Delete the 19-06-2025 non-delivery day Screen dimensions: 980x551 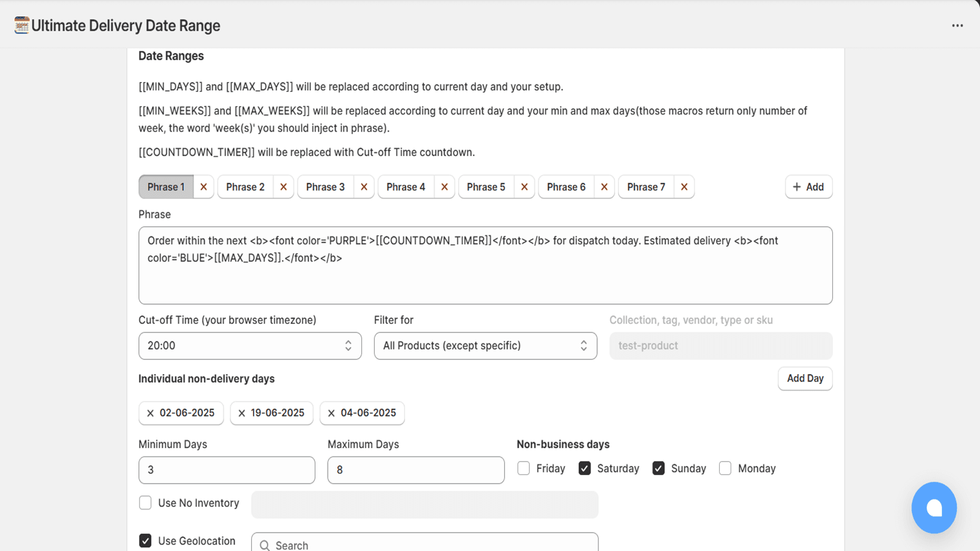click(241, 413)
